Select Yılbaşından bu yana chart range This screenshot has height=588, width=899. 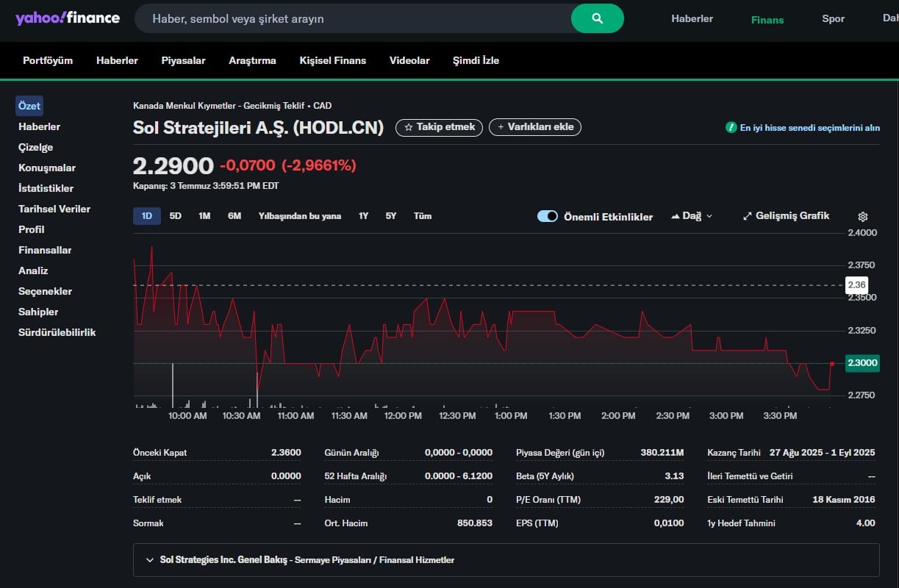pyautogui.click(x=300, y=216)
